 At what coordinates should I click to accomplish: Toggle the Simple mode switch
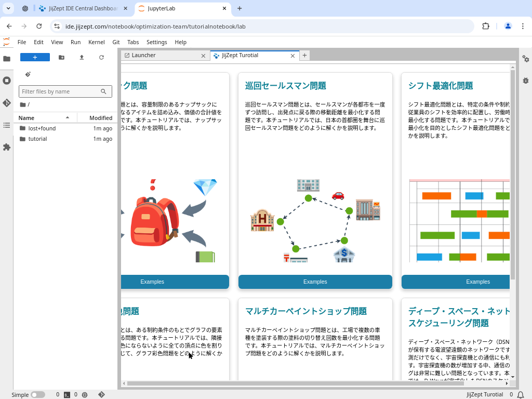coord(38,395)
